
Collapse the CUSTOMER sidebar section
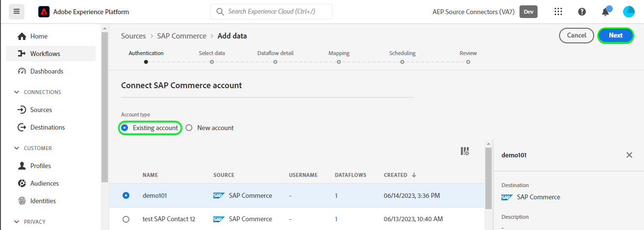[x=18, y=148]
